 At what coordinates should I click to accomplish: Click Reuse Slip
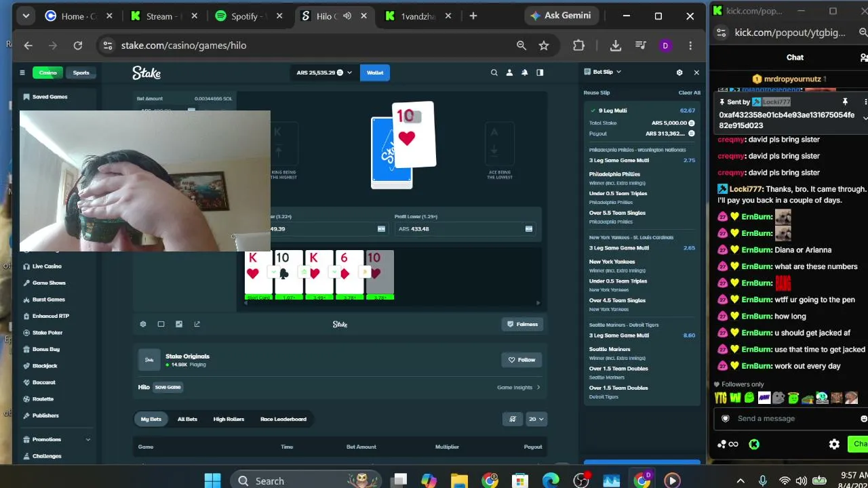click(x=597, y=92)
